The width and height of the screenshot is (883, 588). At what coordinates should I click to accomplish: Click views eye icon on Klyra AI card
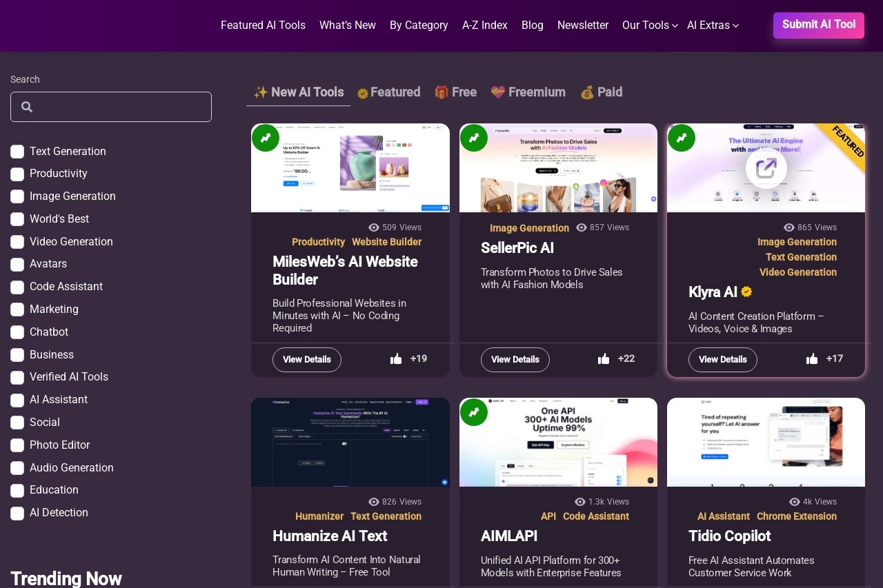tap(789, 227)
